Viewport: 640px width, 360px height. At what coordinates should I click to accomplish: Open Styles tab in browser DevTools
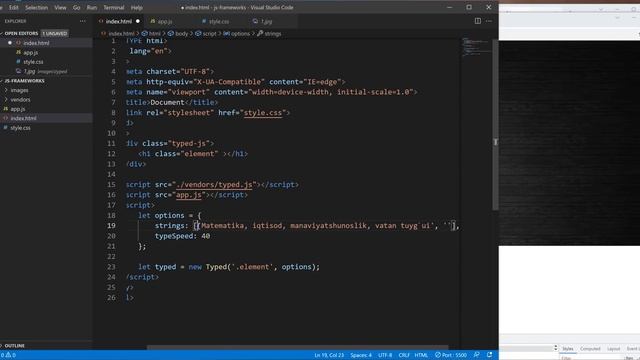pyautogui.click(x=568, y=349)
